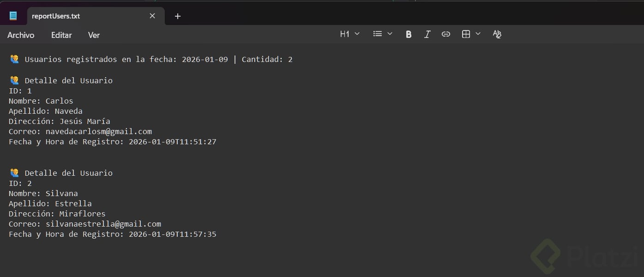Insert a hyperlink with the link icon

pos(446,34)
